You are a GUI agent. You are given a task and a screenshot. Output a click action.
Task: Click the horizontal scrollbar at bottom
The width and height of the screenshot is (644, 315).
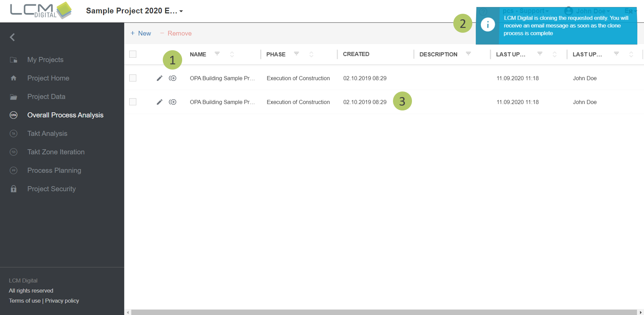[384, 312]
